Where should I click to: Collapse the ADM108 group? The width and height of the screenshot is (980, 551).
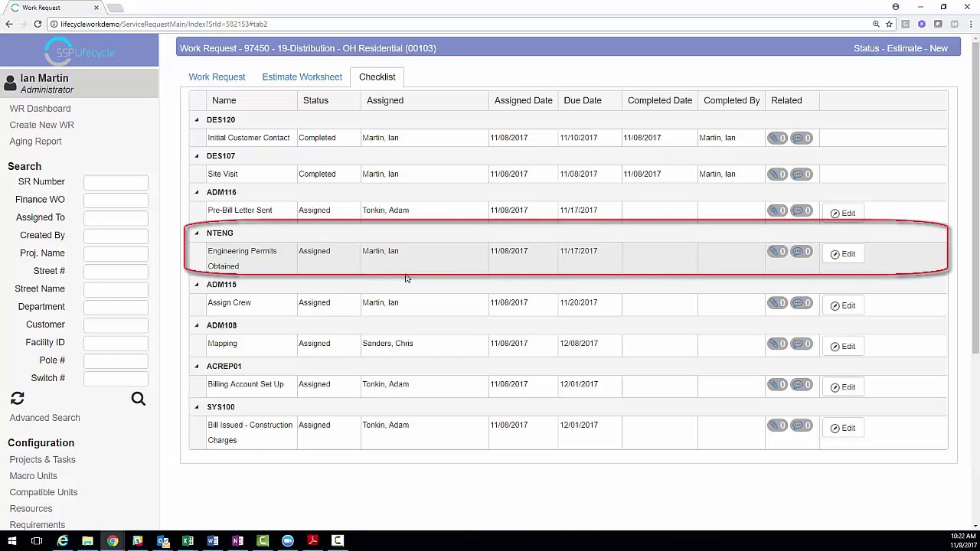point(197,325)
